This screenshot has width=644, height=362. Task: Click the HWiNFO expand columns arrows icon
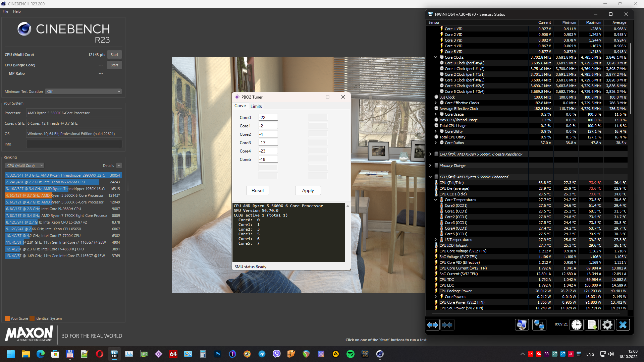click(432, 325)
